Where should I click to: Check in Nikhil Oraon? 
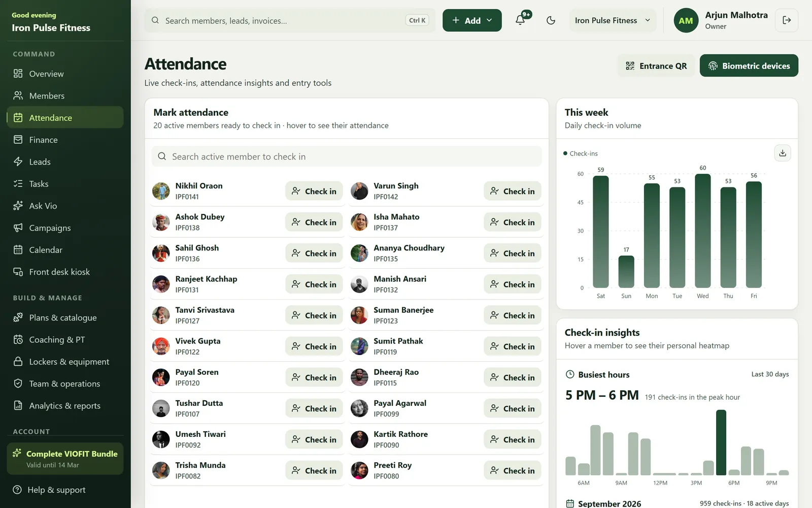314,191
